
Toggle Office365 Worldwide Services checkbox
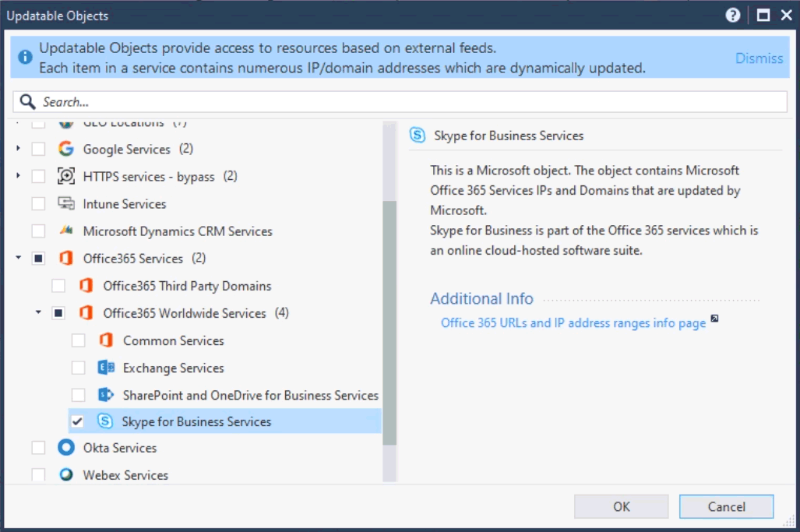[x=58, y=312]
